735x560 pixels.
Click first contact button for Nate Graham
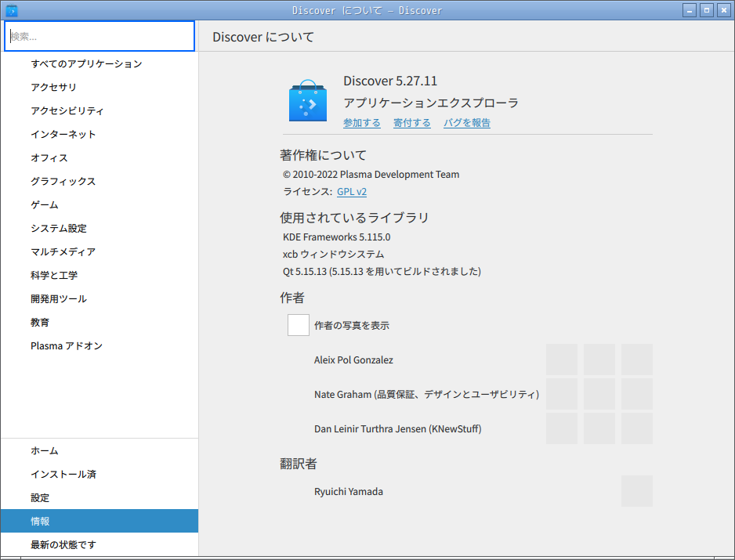(562, 394)
